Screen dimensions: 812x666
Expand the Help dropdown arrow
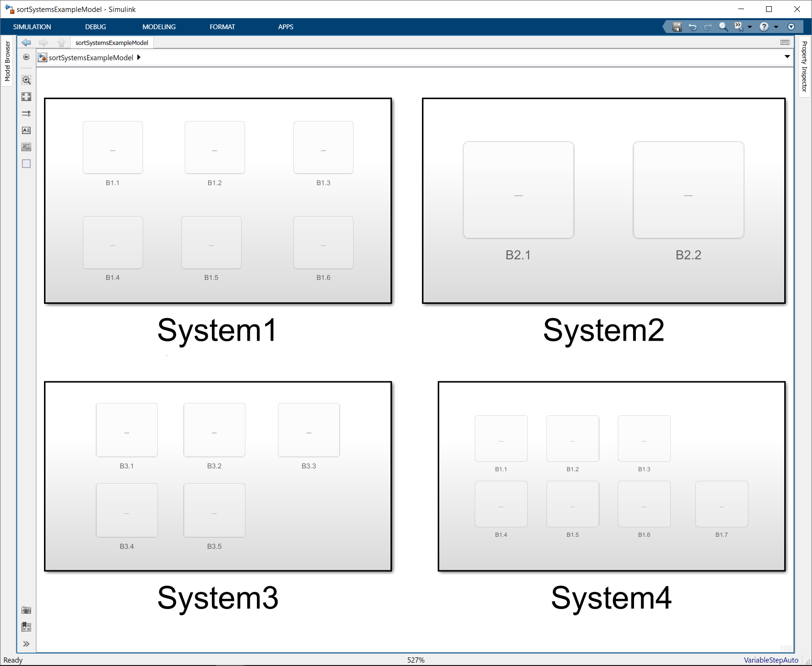[x=776, y=27]
